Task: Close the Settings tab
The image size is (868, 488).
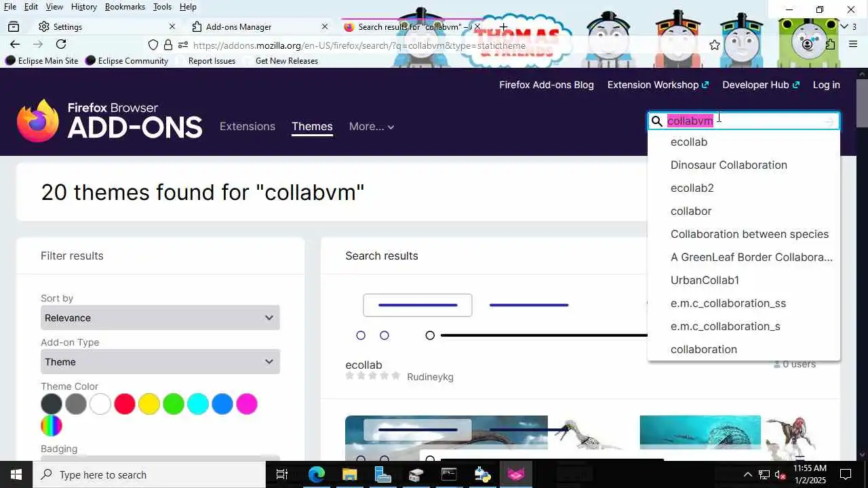Action: (172, 26)
